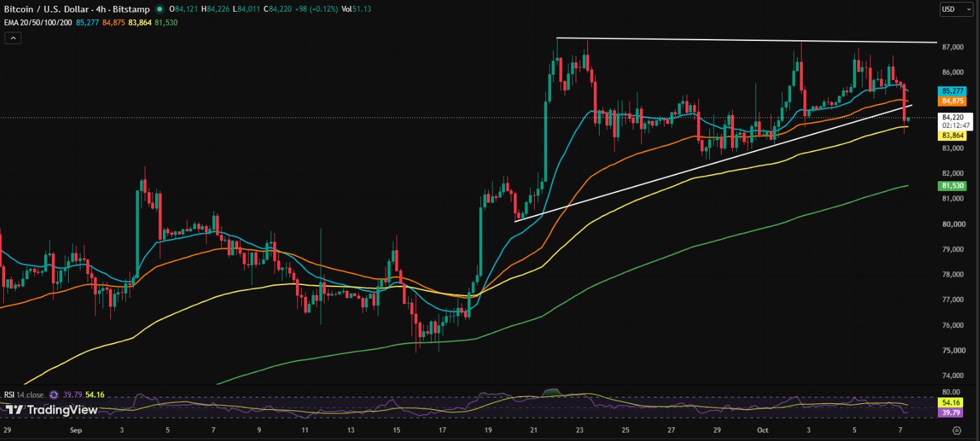Click the green EMA value 81,530 in legend
The height and width of the screenshot is (441, 980).
tap(166, 23)
